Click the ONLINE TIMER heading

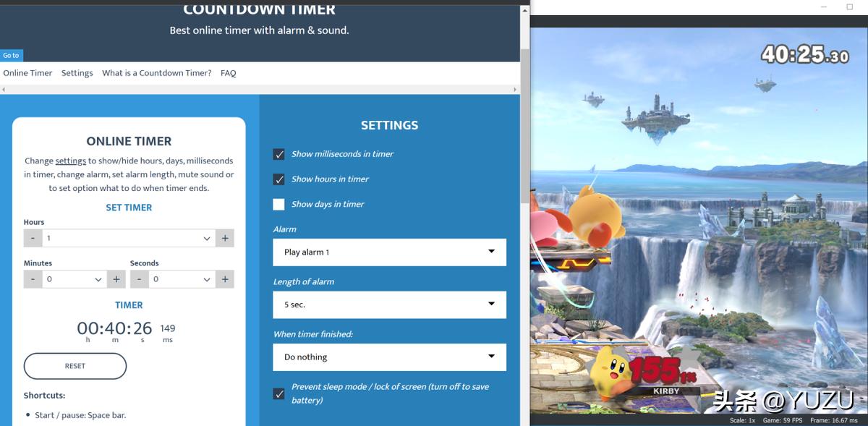click(129, 141)
